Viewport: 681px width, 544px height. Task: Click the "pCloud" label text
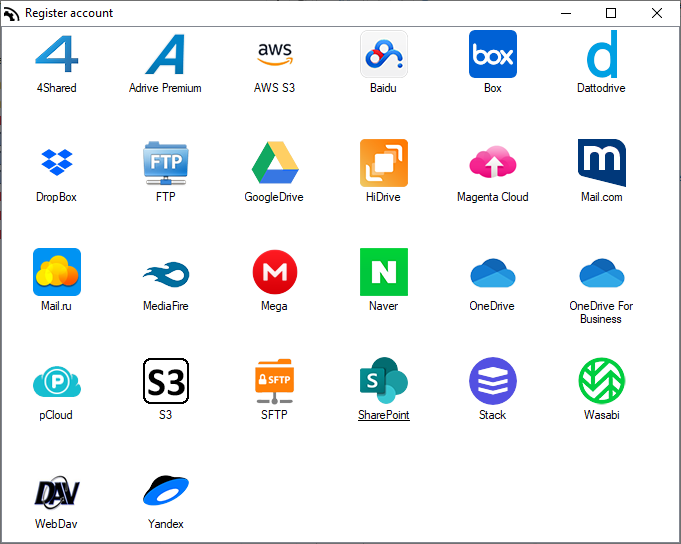[x=56, y=415]
